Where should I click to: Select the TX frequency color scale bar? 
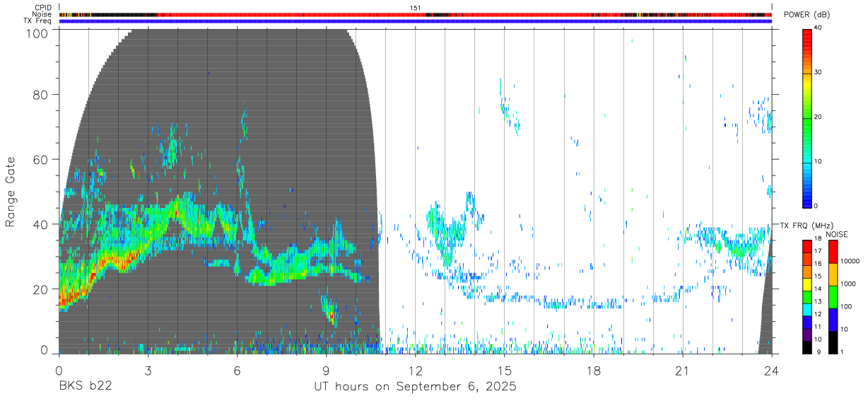pyautogui.click(x=807, y=297)
